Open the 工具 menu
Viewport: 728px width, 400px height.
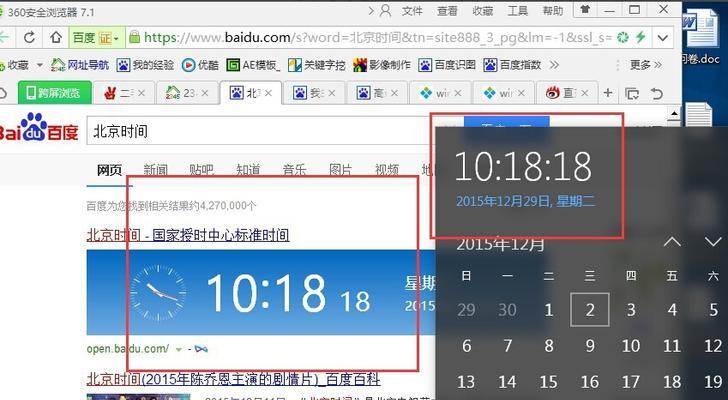(517, 11)
